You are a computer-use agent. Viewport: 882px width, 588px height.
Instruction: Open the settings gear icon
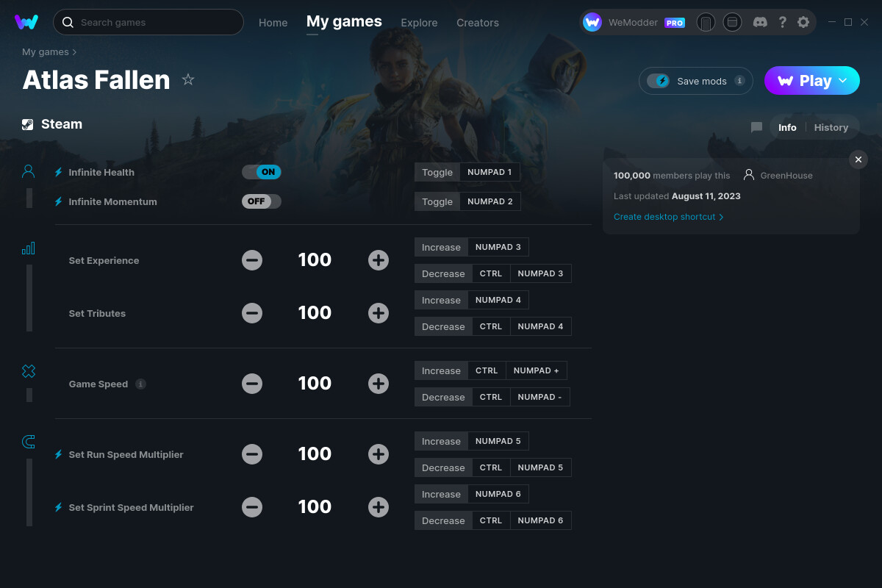coord(803,22)
